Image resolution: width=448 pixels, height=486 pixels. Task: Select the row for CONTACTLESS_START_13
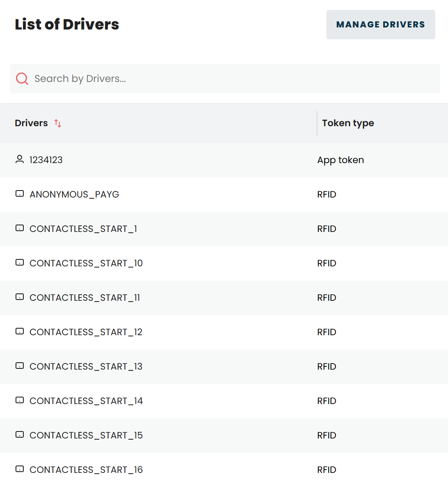click(86, 367)
